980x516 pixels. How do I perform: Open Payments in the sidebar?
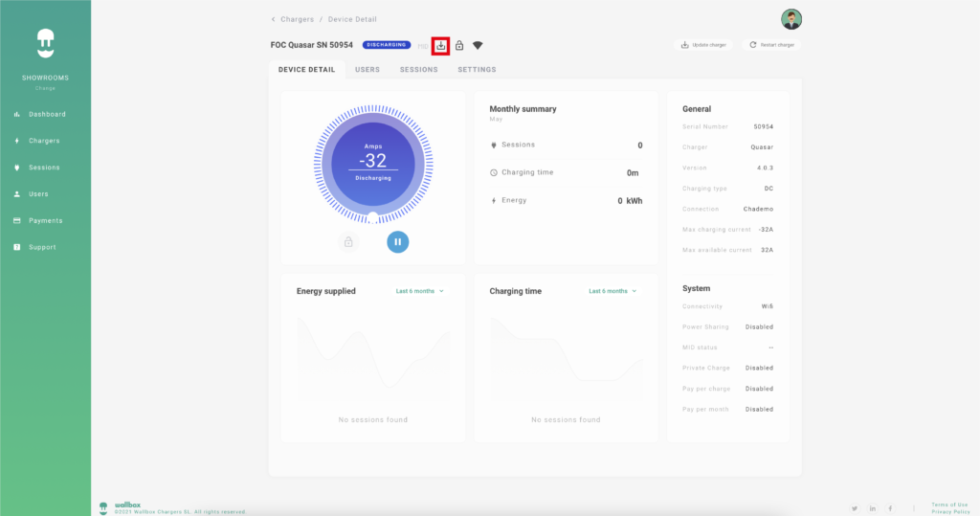[x=46, y=221]
